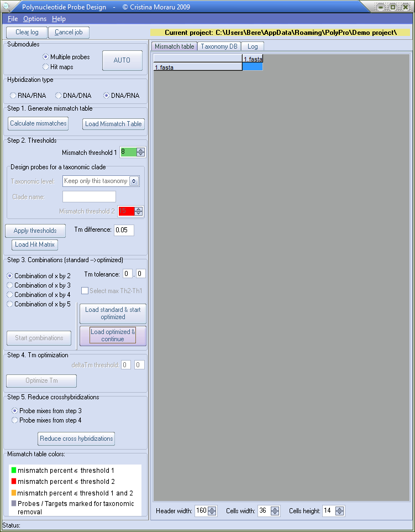
Task: Select Combination of x by 5
Action: click(x=10, y=304)
